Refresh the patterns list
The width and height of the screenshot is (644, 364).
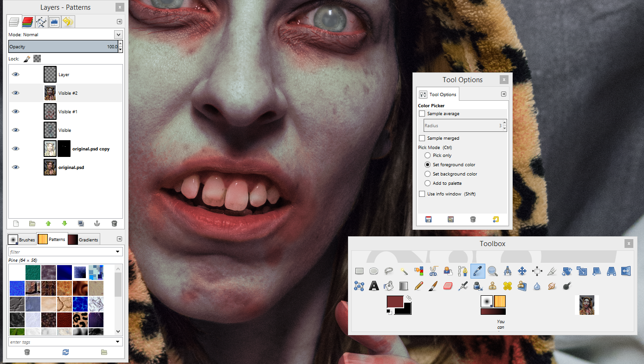pyautogui.click(x=65, y=352)
